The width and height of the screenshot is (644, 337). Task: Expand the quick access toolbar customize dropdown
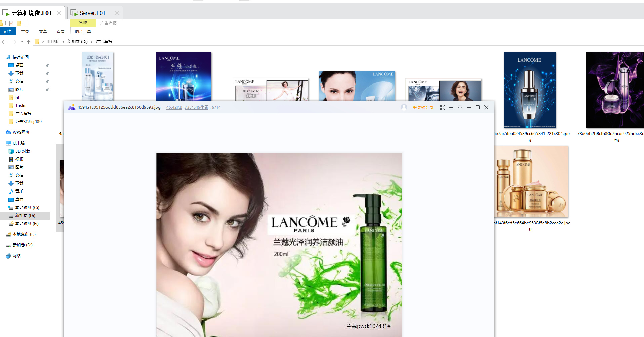[25, 24]
